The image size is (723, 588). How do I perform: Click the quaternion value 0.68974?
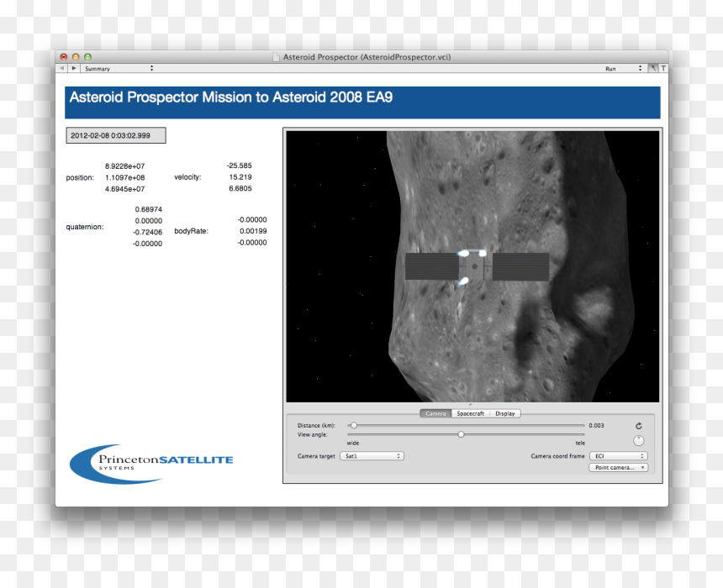pyautogui.click(x=149, y=209)
